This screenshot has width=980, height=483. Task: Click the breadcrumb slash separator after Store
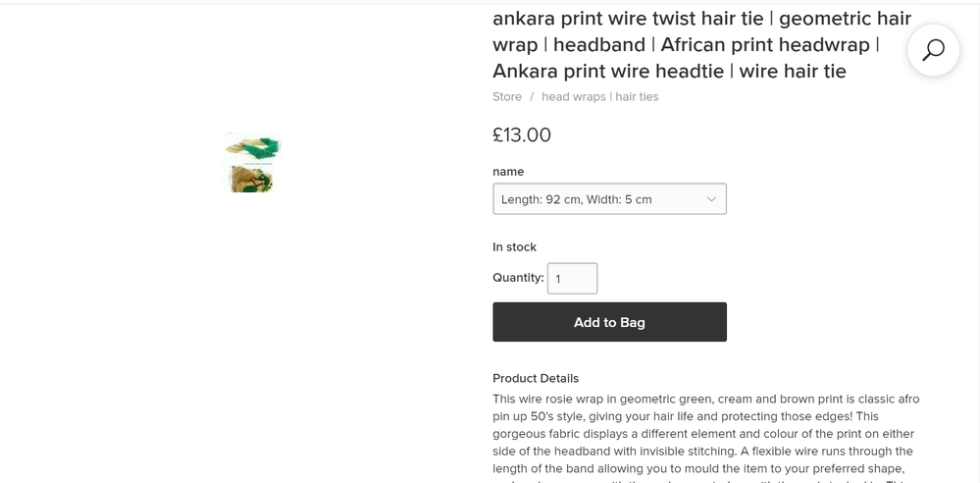coord(532,96)
